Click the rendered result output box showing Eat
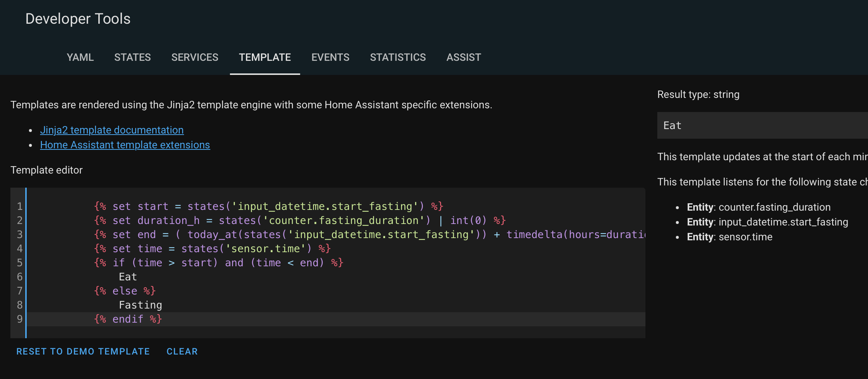The image size is (868, 379). (x=760, y=126)
